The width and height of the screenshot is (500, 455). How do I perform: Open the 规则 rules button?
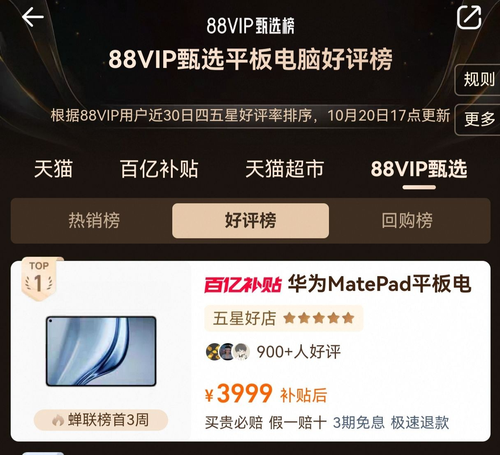(479, 80)
